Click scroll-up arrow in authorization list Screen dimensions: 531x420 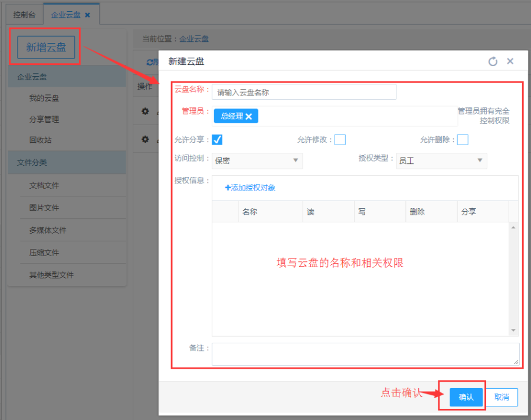[x=513, y=228]
